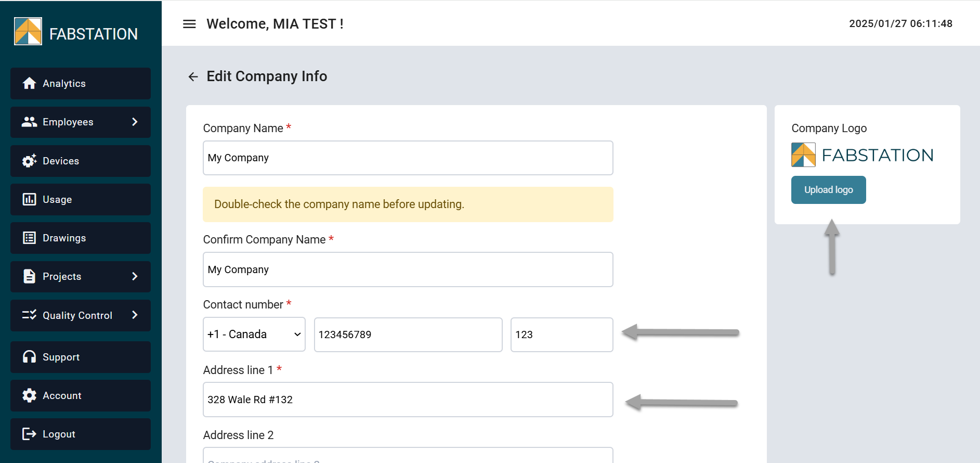This screenshot has height=463, width=980.
Task: Toggle the hamburger menu icon
Action: (189, 24)
